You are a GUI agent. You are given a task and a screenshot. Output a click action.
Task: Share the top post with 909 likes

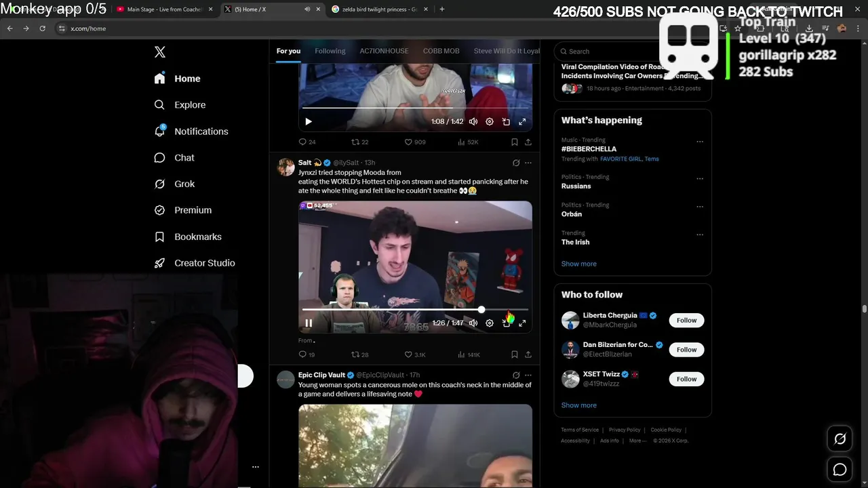(528, 142)
